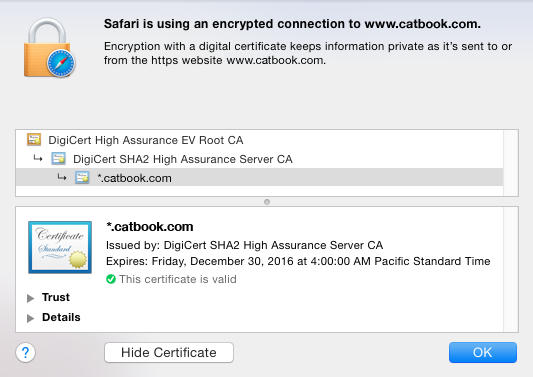This screenshot has height=377, width=533.
Task: Click the padlock with Safari compass icon
Action: [x=49, y=48]
